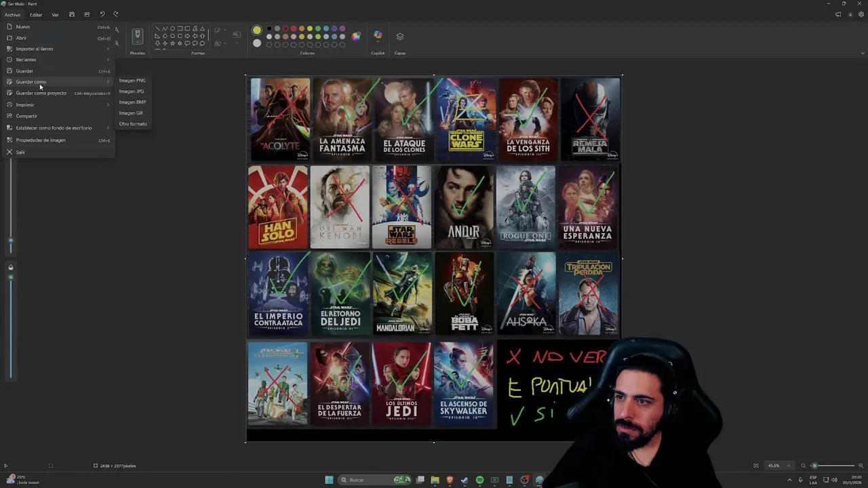The width and height of the screenshot is (868, 488).
Task: Pick the green color swatch in top row
Action: tap(318, 29)
